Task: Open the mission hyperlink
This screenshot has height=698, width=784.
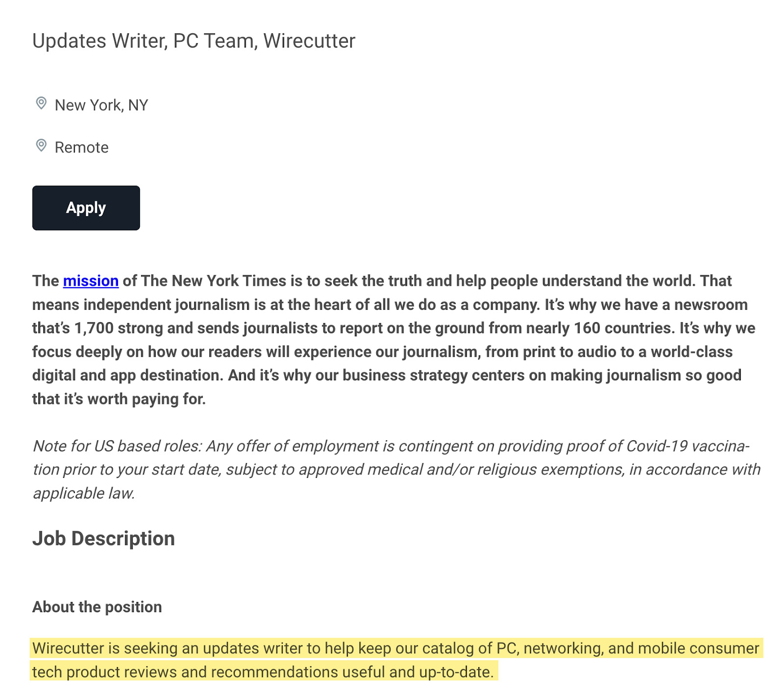Action: click(x=91, y=281)
